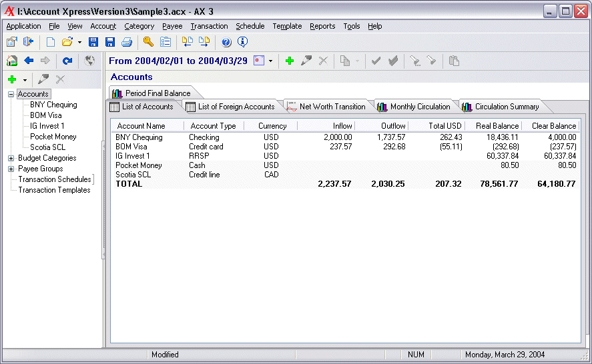592x364 pixels.
Task: Select BNY Chequing in the sidebar tree
Action: coord(53,105)
